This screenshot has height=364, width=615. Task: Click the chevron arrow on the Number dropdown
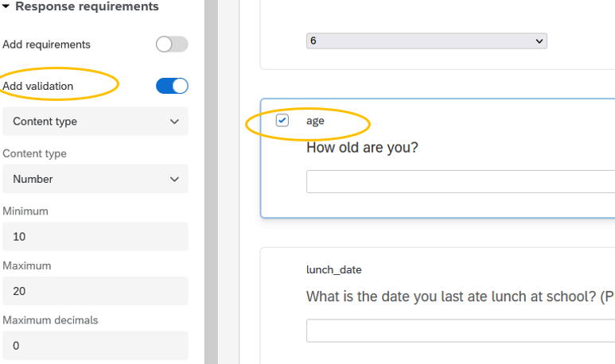[174, 180]
